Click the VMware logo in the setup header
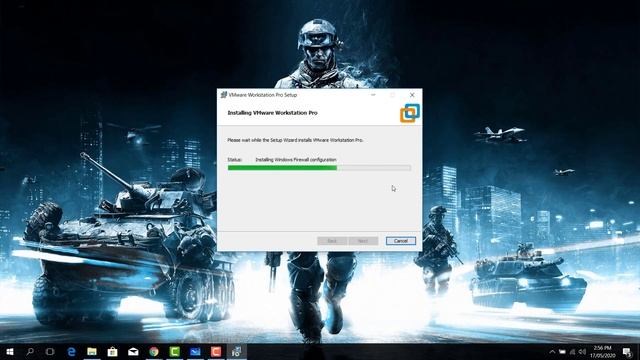The width and height of the screenshot is (640, 360). 410,113
